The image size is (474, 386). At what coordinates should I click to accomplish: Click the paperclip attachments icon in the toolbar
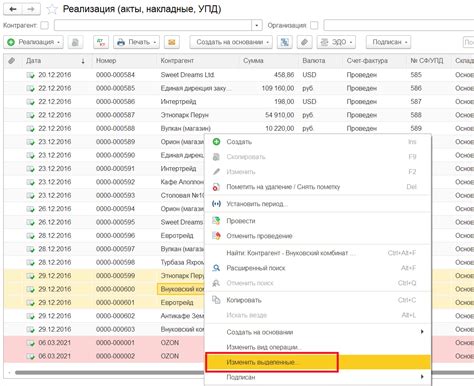pyautogui.click(x=304, y=42)
